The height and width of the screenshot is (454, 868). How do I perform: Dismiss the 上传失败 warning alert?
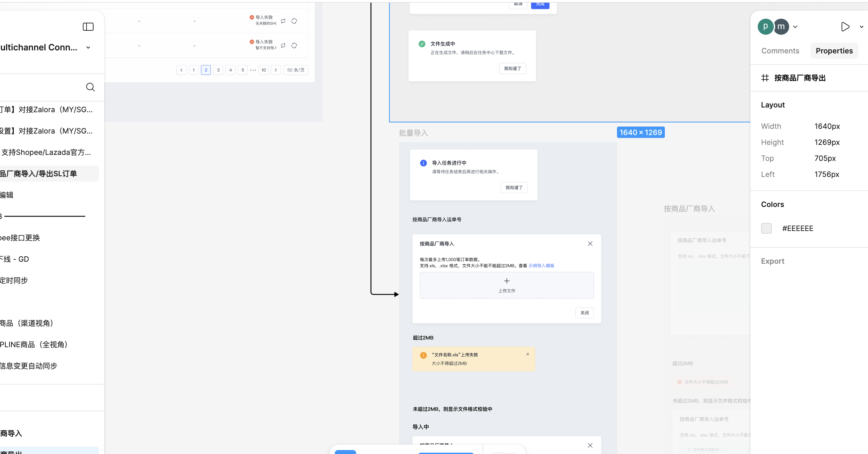527,354
